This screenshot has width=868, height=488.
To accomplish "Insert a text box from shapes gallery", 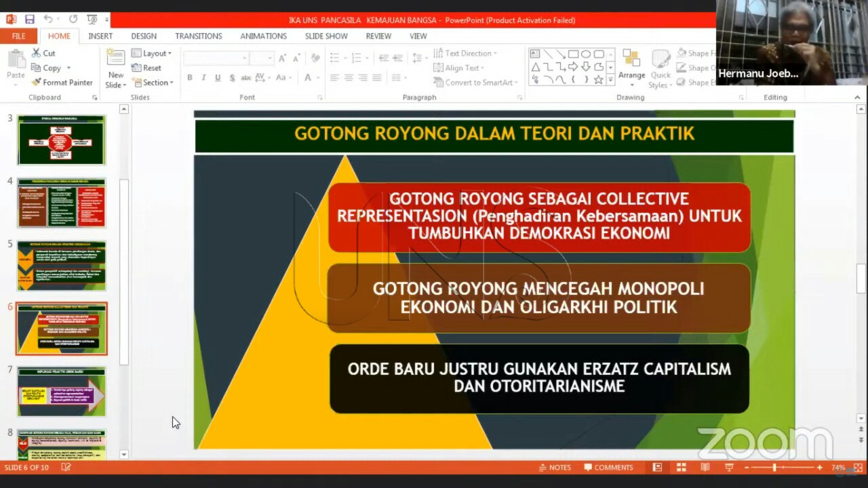I will point(535,54).
